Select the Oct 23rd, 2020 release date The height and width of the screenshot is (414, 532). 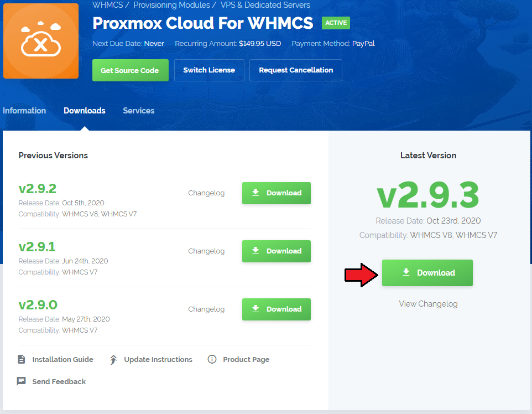click(453, 221)
